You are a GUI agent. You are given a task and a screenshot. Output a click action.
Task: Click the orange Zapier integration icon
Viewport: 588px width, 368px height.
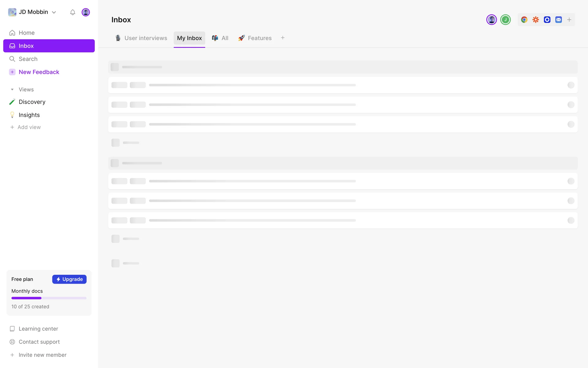(536, 20)
